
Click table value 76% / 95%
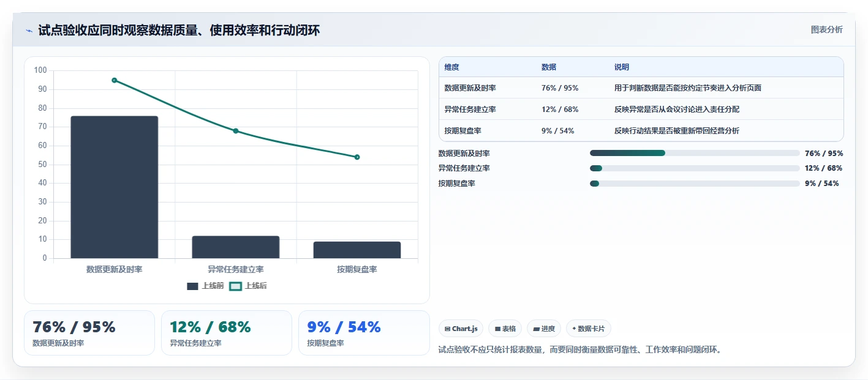560,88
